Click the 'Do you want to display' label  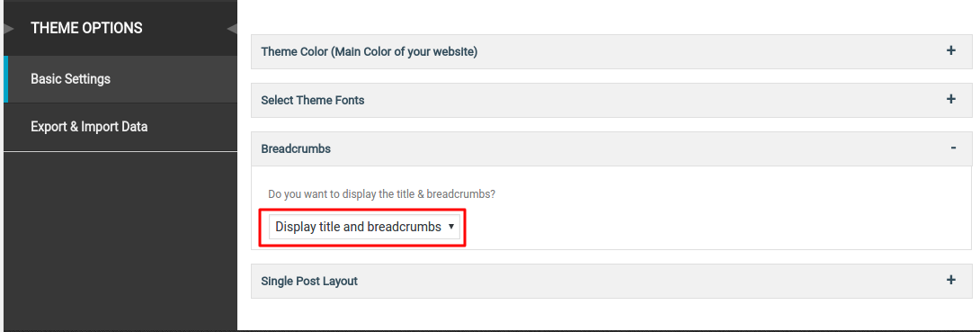pyautogui.click(x=381, y=194)
